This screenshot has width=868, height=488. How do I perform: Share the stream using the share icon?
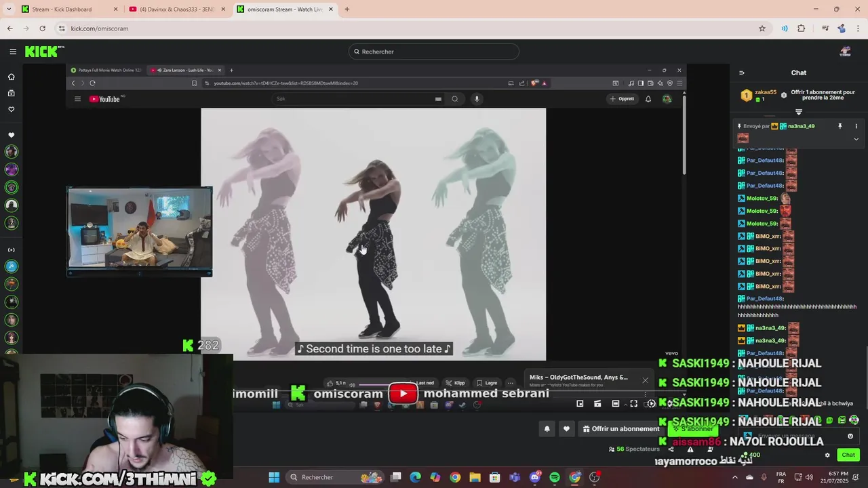point(671,449)
